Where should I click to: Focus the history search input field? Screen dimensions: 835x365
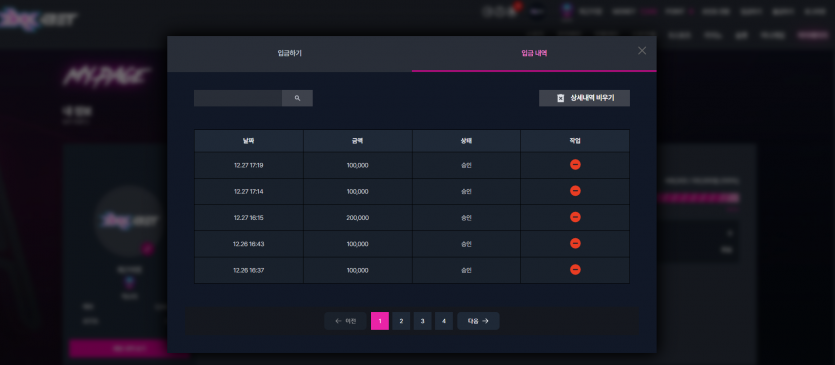pyautogui.click(x=238, y=98)
